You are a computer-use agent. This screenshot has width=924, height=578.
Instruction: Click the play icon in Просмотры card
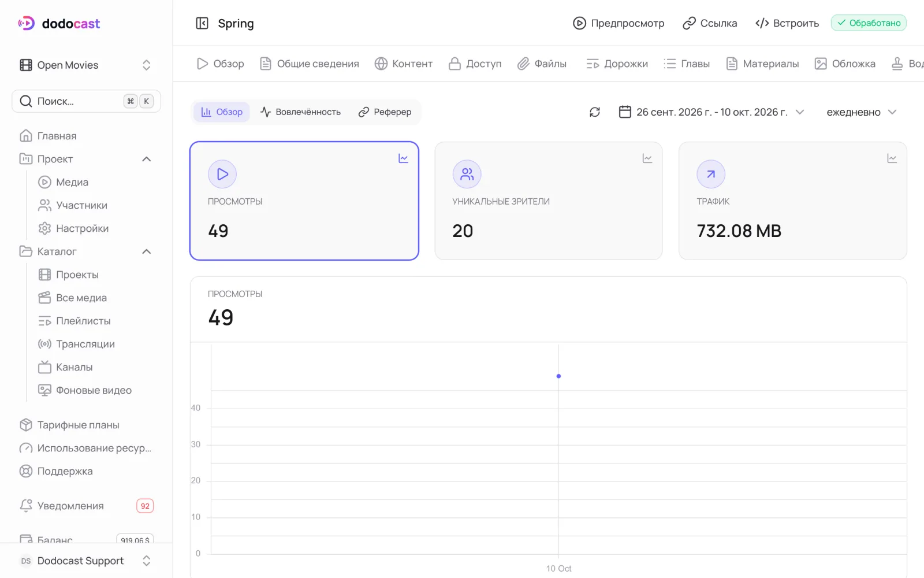click(222, 174)
